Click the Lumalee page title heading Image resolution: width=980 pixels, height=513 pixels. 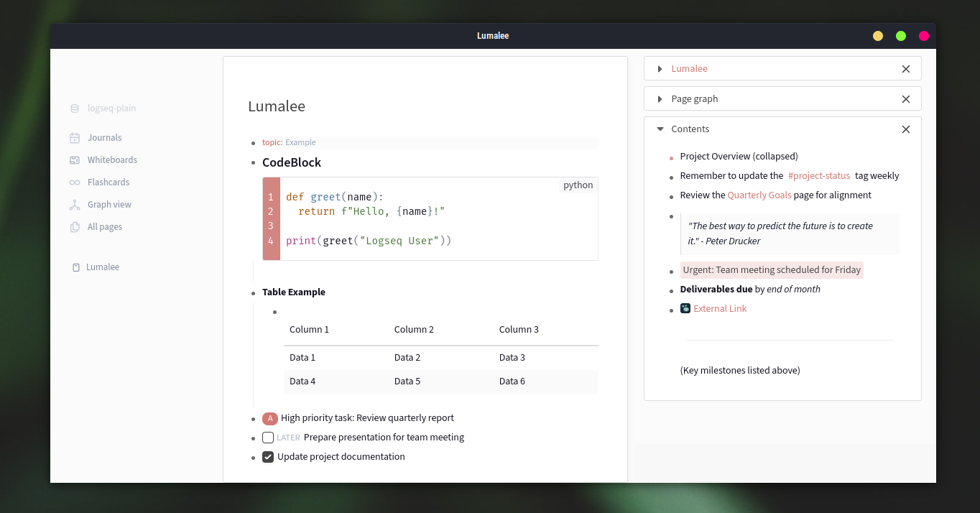tap(277, 106)
